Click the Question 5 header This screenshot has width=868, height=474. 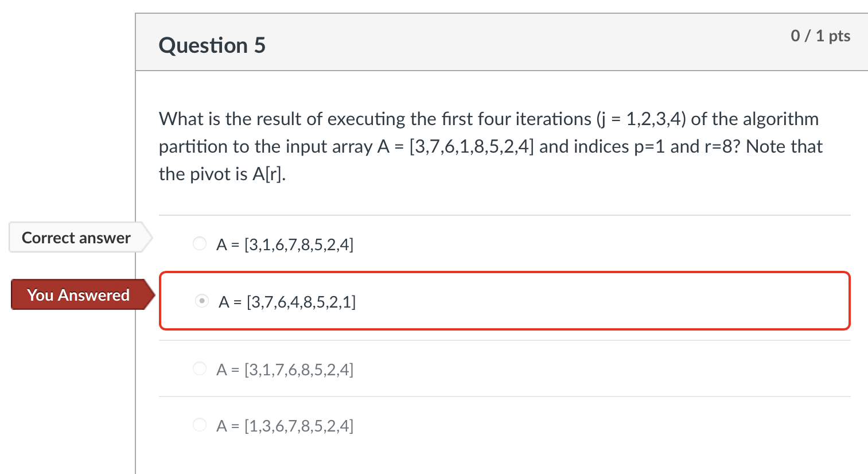[x=213, y=45]
